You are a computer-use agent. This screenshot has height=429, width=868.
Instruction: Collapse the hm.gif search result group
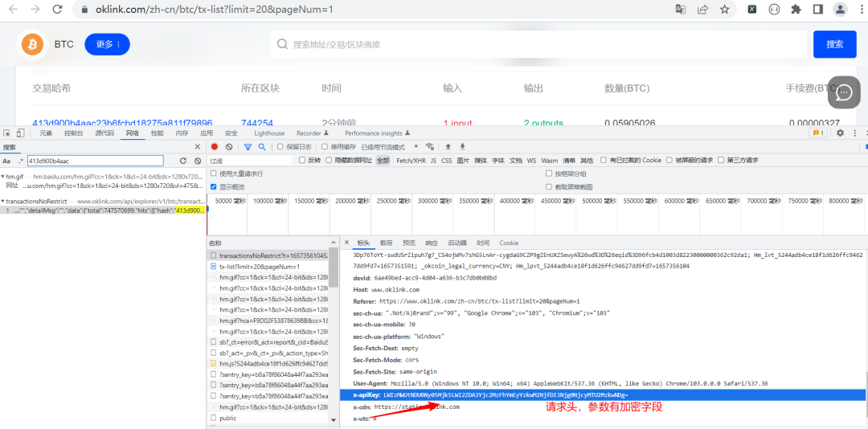(2, 176)
